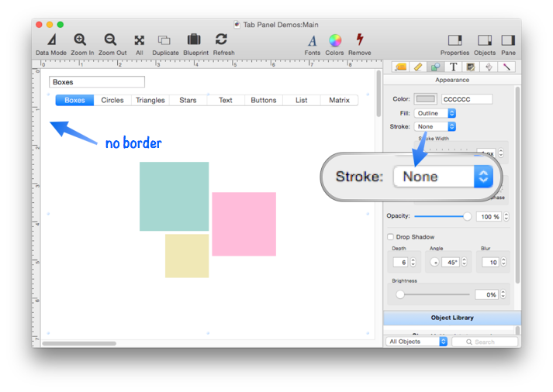This screenshot has width=553, height=392.
Task: Click the shadow Blur stepper
Action: (503, 262)
